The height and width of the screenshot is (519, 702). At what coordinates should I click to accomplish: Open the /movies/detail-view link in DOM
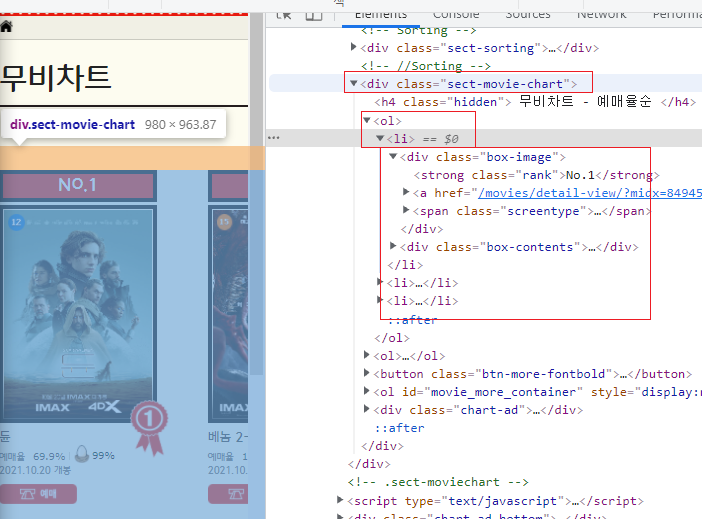coord(590,193)
